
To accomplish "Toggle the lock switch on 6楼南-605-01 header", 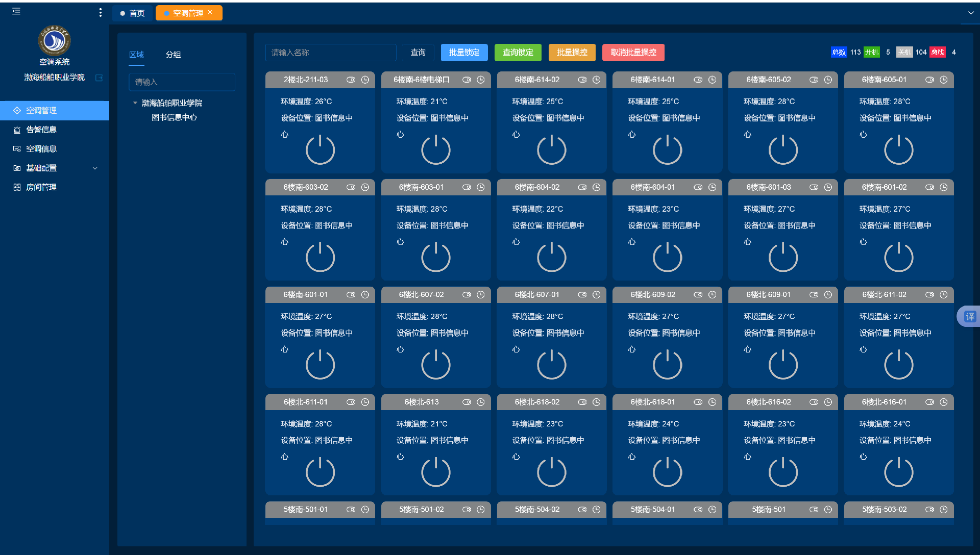I will (930, 80).
